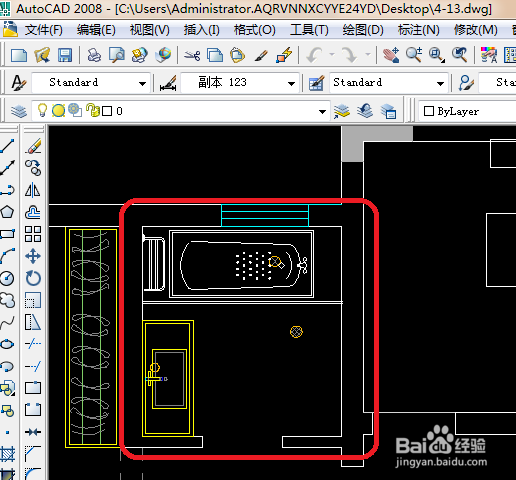Click the Mirror tool icon
Image resolution: width=516 pixels, height=480 pixels.
pyautogui.click(x=33, y=190)
